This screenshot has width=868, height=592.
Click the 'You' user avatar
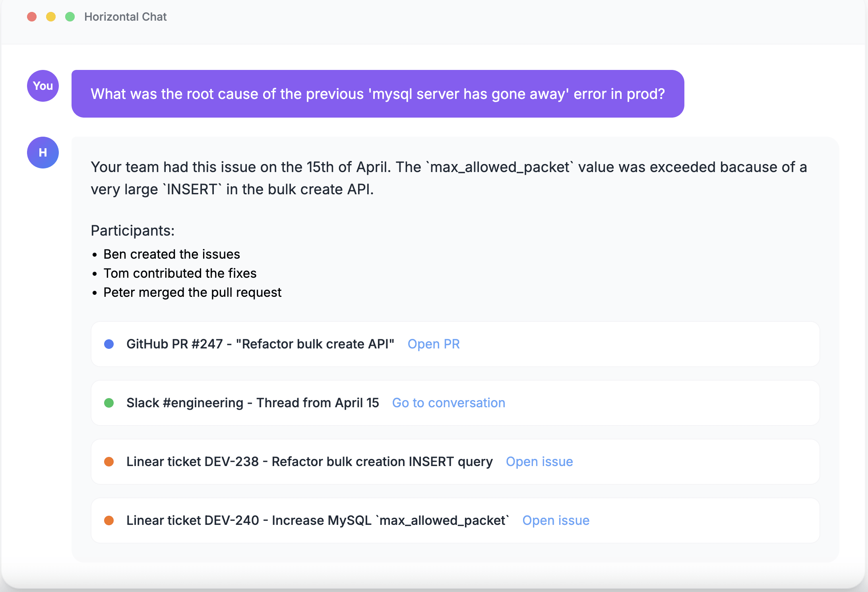point(43,86)
